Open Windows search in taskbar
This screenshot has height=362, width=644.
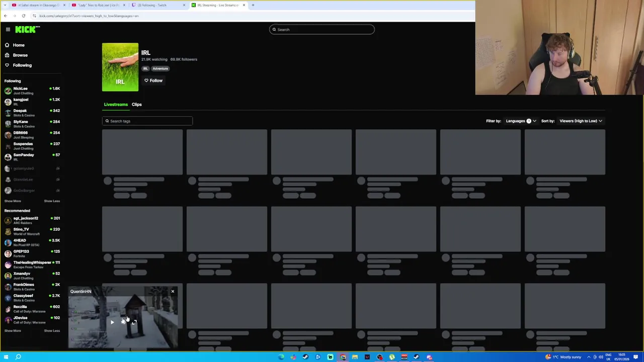pos(18,357)
